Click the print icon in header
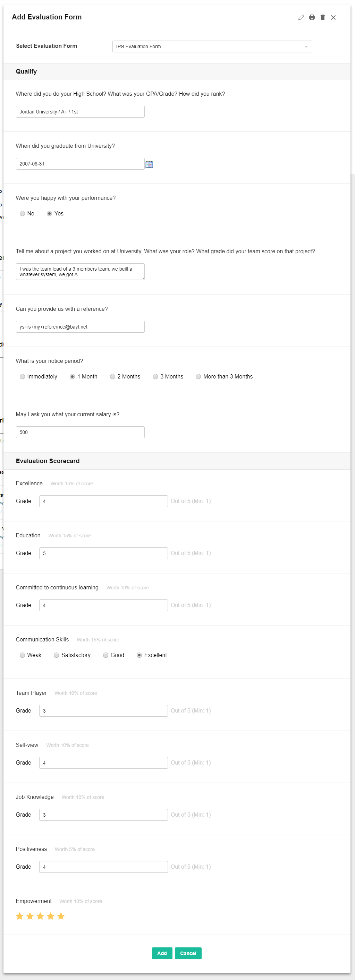 (x=312, y=17)
